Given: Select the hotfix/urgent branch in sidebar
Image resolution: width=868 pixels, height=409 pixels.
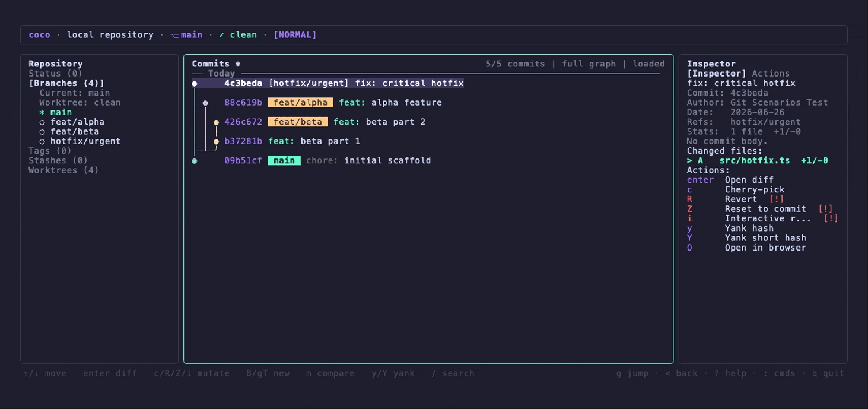Looking at the screenshot, I should 85,141.
